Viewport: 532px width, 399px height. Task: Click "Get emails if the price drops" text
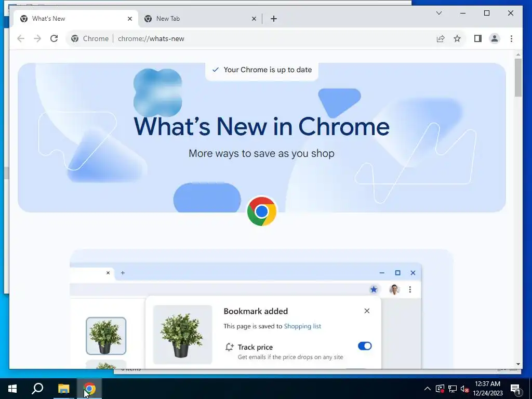[290, 357]
